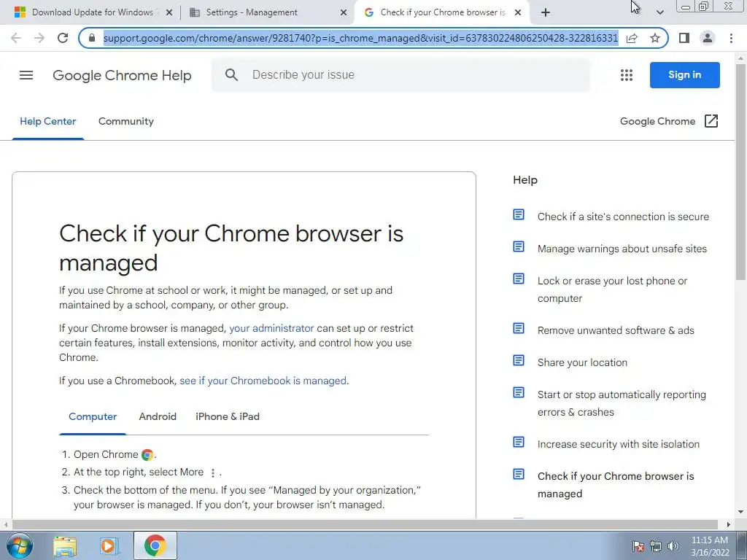Open Action Center flag tray icon
Screen dimensions: 747x560
click(638, 546)
